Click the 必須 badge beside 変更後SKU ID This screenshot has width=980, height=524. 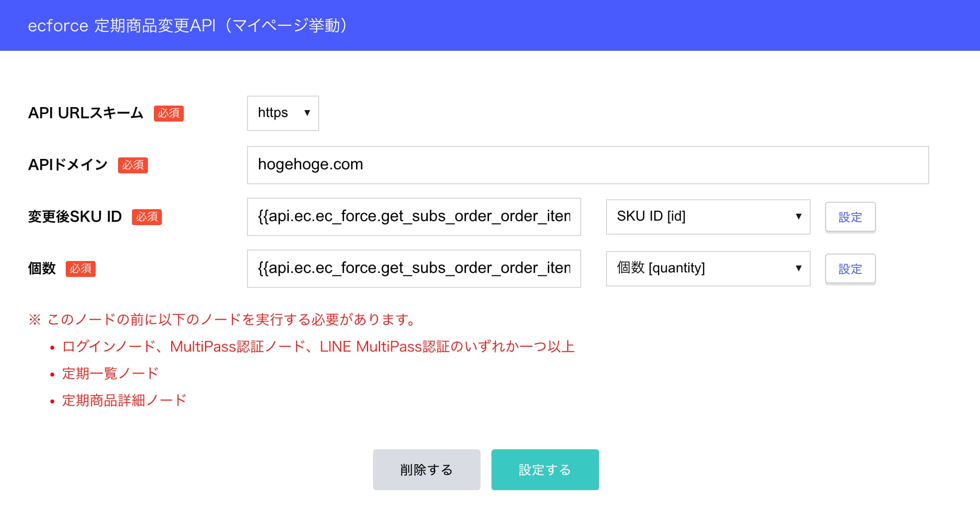click(x=147, y=217)
